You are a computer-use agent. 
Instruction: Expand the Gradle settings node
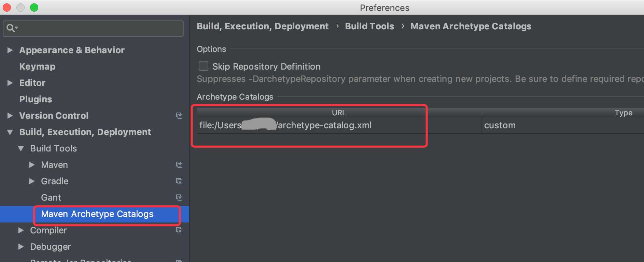(x=32, y=181)
